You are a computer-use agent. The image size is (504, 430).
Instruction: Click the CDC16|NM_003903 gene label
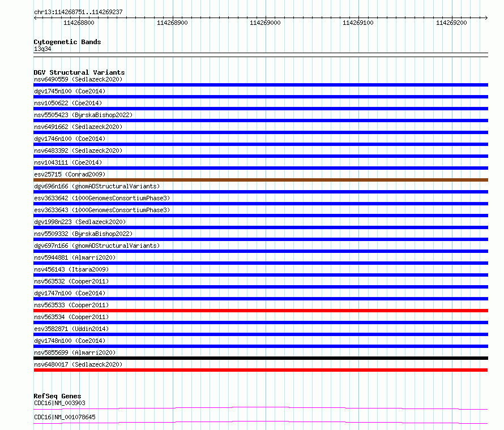(x=59, y=403)
